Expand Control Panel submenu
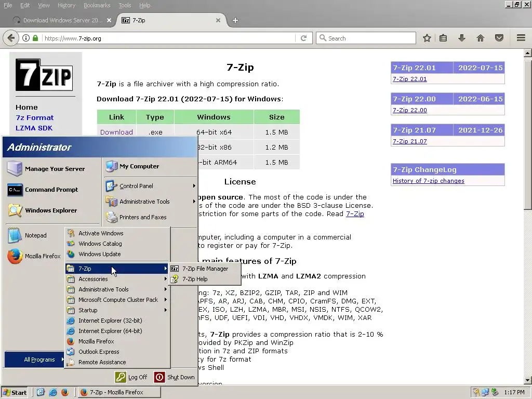Screen dimensions: 532x399 [x=151, y=186]
